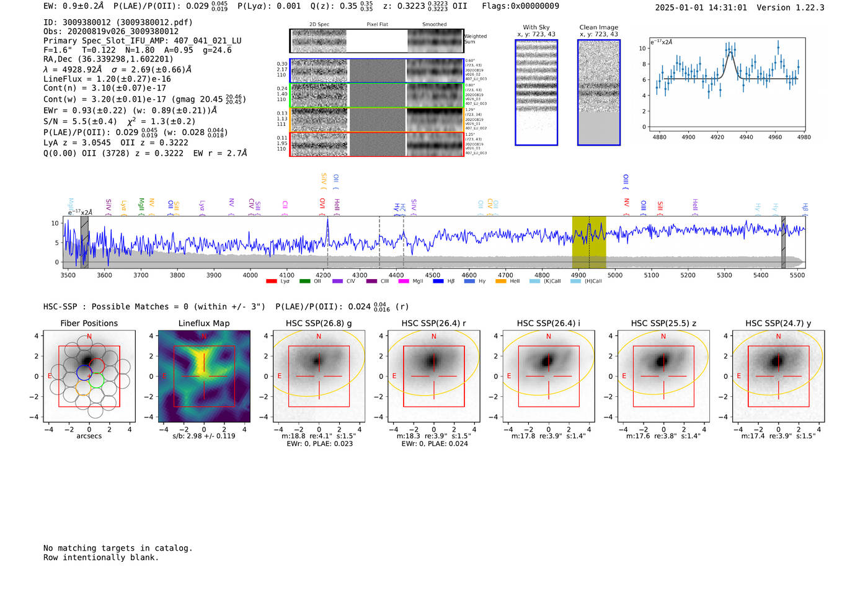Click the Gaussian emission line fit plot

click(x=727, y=84)
